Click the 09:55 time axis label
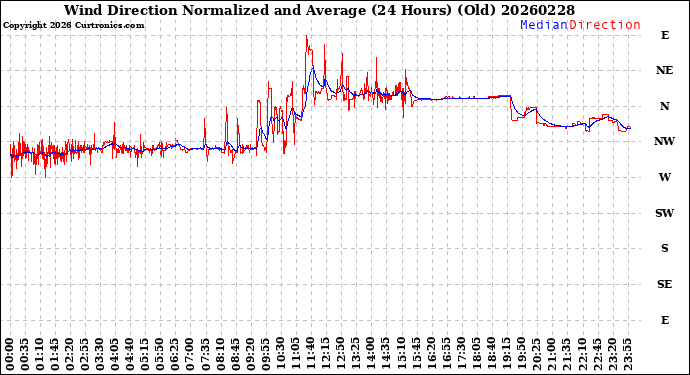This screenshot has width=690, height=375. 265,355
